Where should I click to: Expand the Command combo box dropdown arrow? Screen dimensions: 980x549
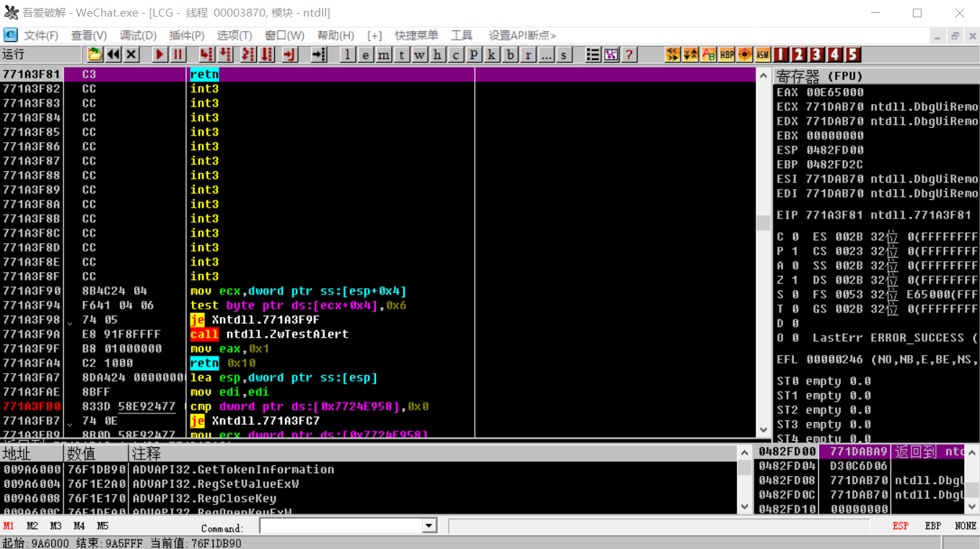click(429, 526)
